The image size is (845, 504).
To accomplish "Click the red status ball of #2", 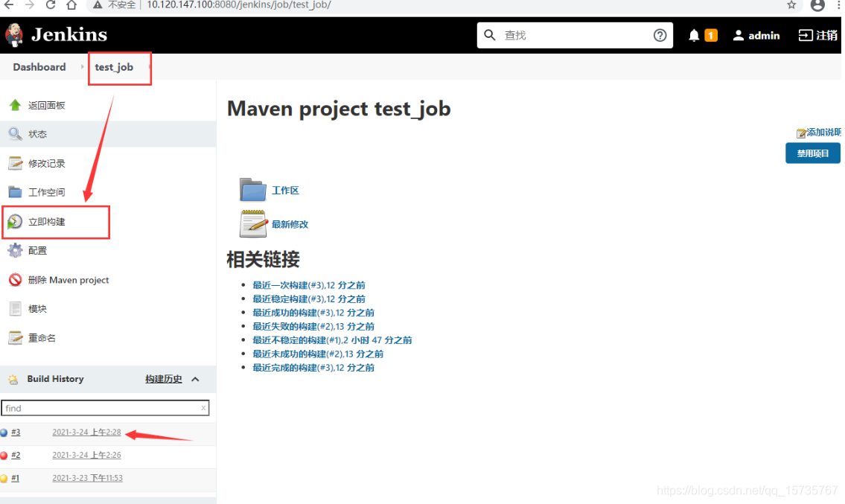I will 4,456.
